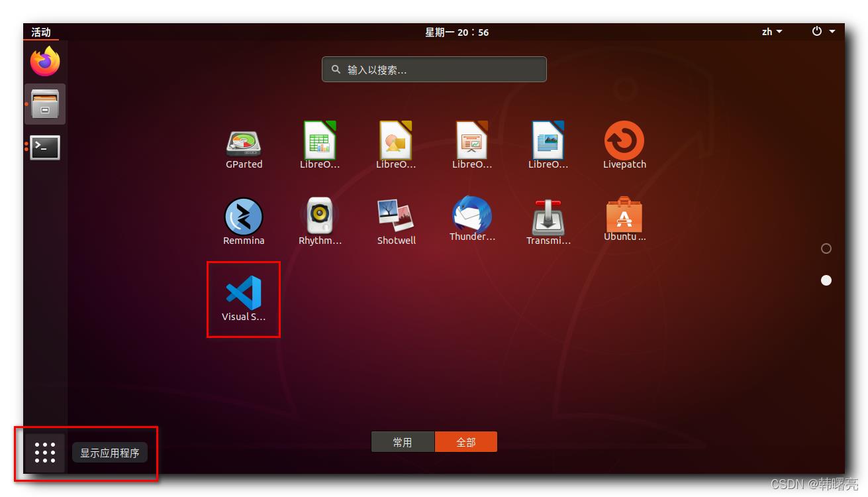The width and height of the screenshot is (868, 497).
Task: Launch Rhythmbox music player
Action: pos(320,221)
